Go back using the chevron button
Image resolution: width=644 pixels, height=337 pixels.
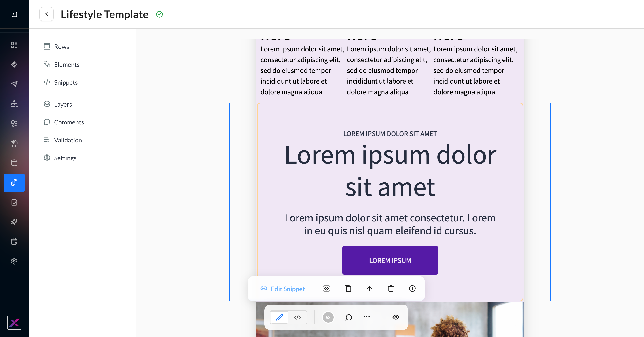[47, 14]
